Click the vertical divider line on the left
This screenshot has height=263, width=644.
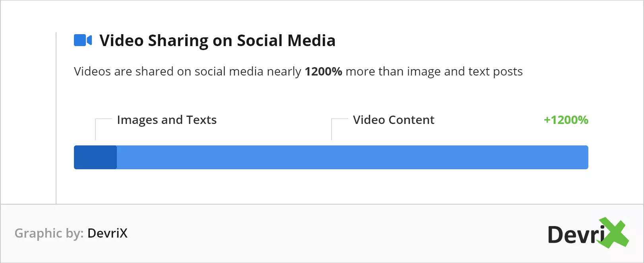point(56,118)
